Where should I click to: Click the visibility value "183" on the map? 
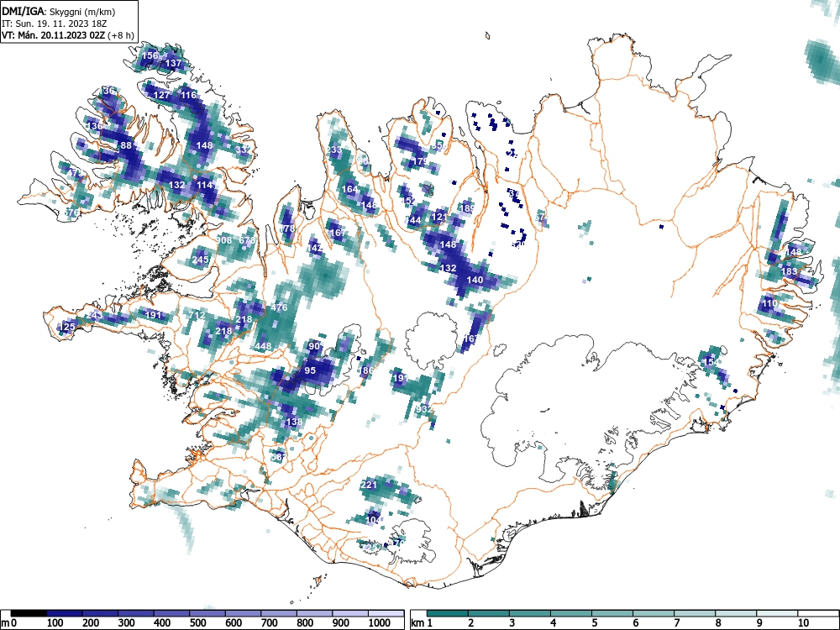789,271
